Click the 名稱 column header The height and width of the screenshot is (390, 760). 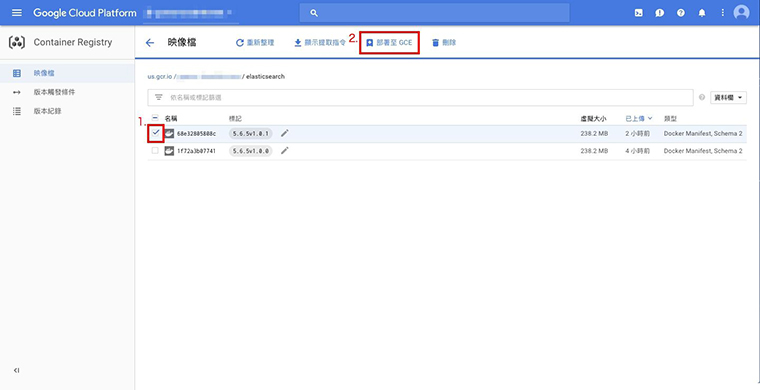tap(171, 118)
